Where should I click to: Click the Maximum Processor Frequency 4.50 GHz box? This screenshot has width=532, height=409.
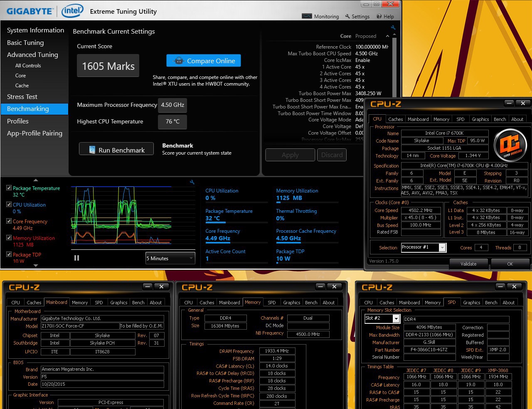(x=172, y=105)
